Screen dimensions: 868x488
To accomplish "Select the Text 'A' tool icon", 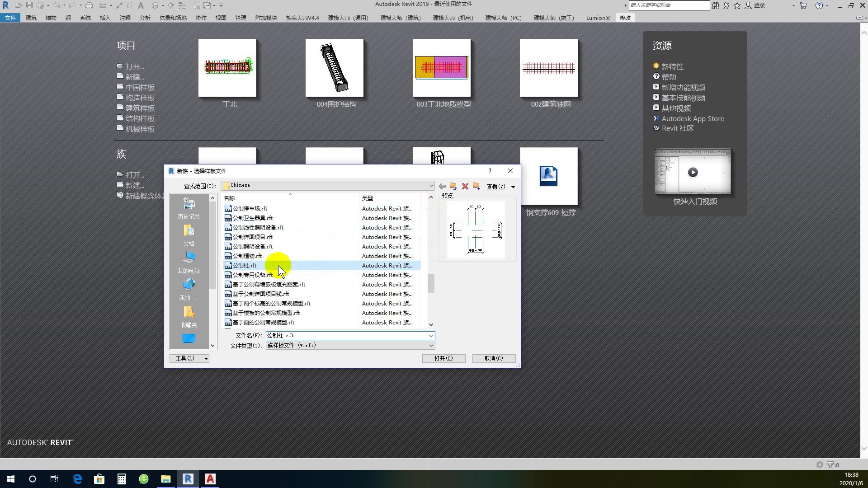I will [141, 5].
